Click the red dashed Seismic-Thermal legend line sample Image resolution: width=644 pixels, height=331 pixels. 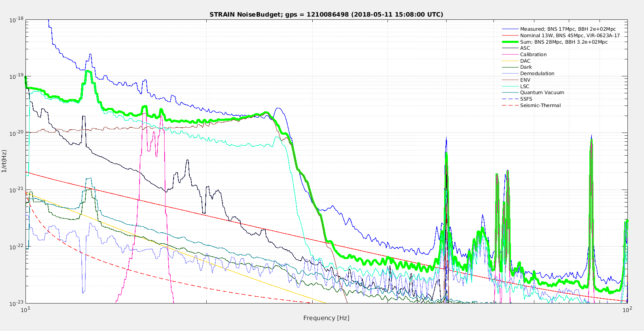[510, 105]
